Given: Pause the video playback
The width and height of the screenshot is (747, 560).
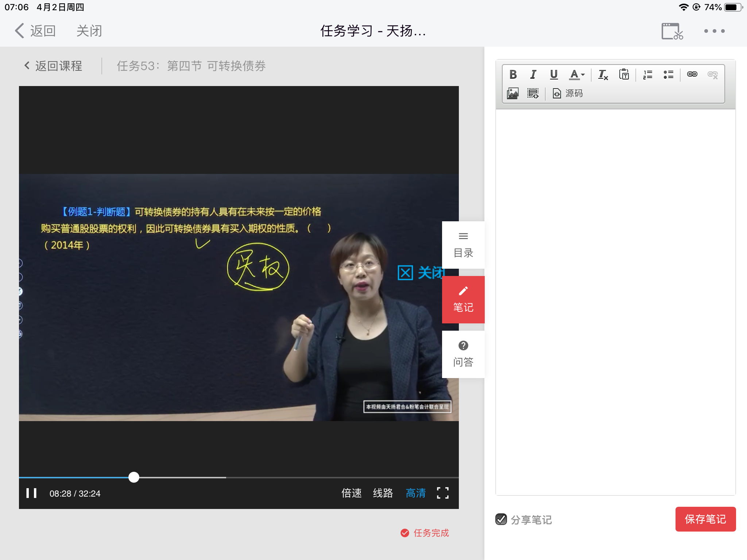Looking at the screenshot, I should pyautogui.click(x=31, y=493).
